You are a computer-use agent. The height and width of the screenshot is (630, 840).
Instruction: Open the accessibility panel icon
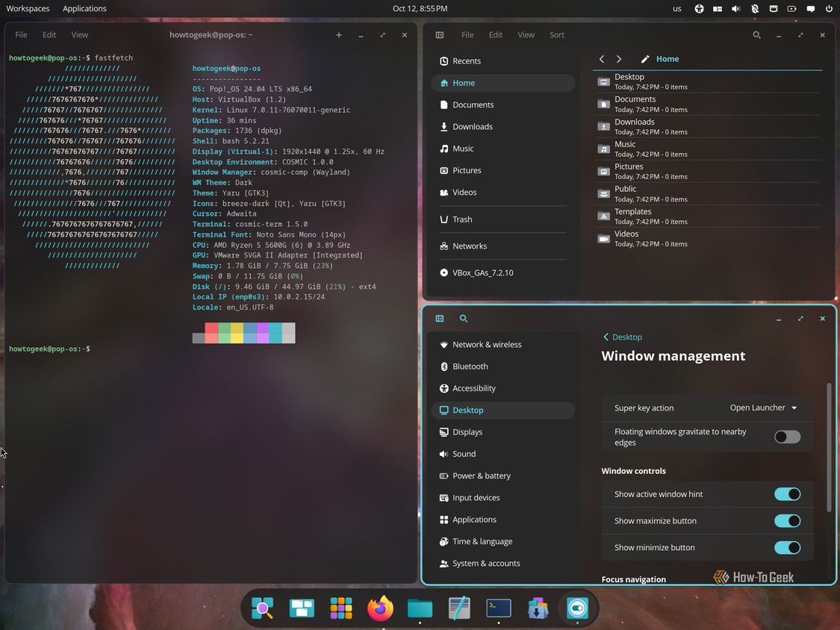pos(699,8)
